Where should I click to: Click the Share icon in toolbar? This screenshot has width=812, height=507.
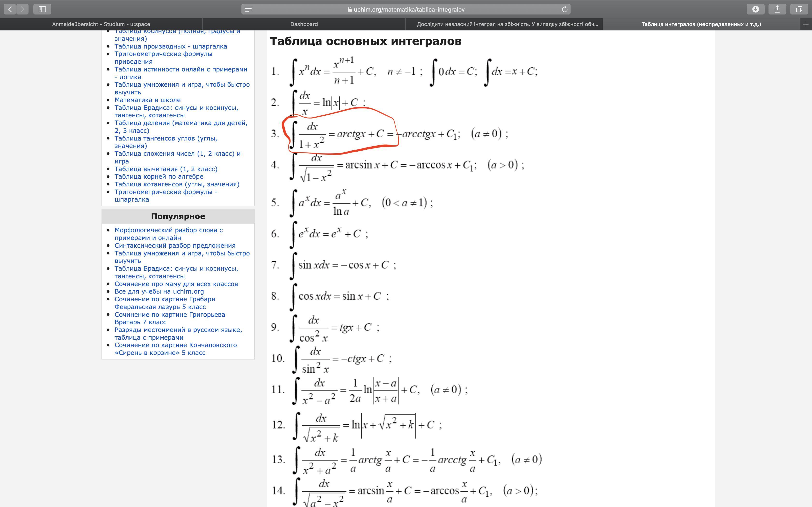[777, 9]
